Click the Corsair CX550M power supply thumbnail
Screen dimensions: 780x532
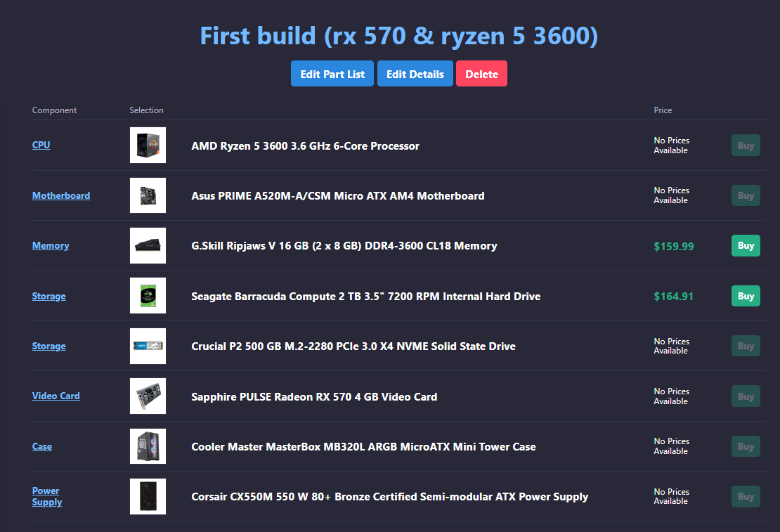[148, 497]
